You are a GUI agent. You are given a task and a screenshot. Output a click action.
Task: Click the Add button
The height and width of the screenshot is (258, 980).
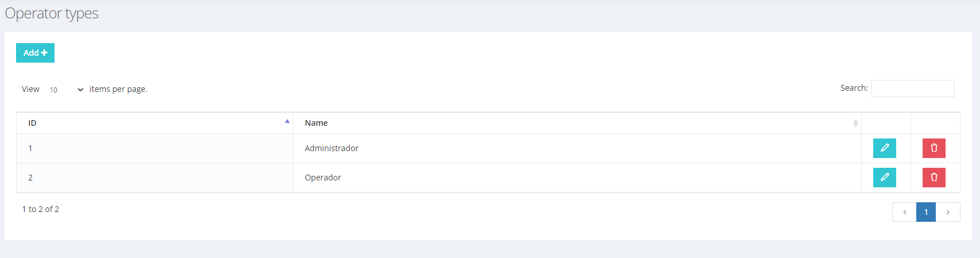click(x=35, y=53)
